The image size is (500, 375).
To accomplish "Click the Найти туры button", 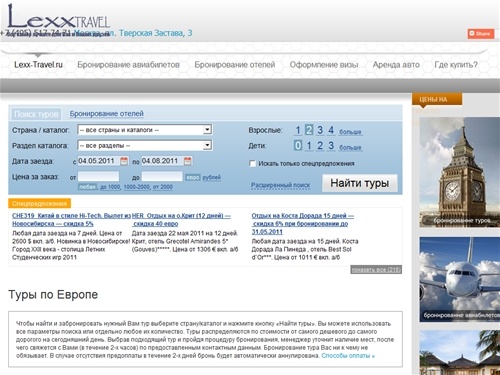I will (360, 183).
